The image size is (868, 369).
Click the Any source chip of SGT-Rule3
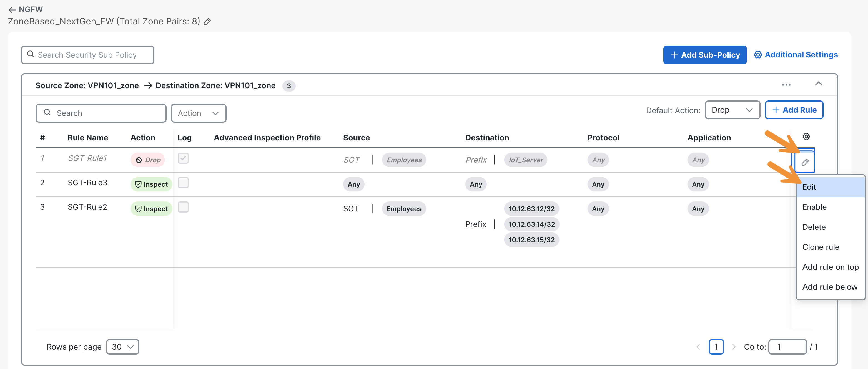tap(353, 184)
